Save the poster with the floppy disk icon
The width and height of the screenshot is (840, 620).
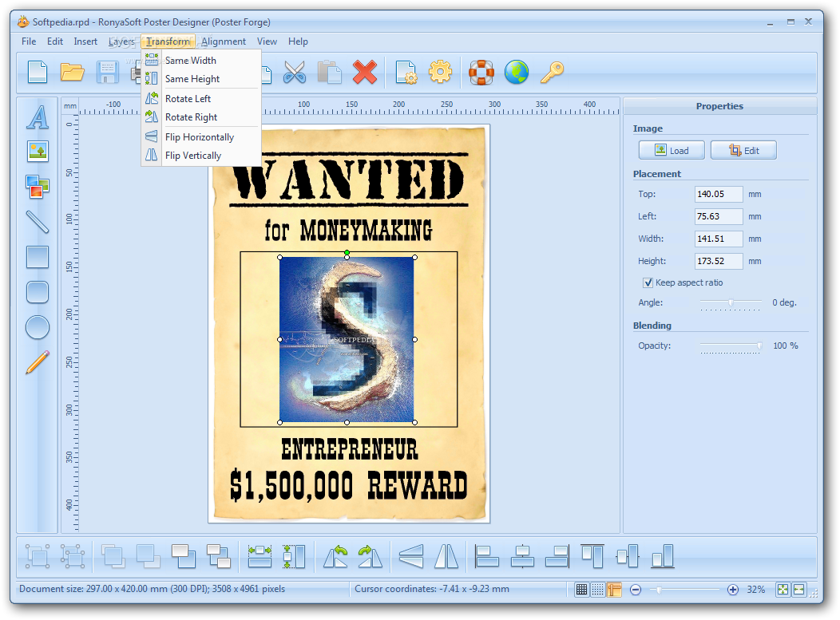pos(107,73)
